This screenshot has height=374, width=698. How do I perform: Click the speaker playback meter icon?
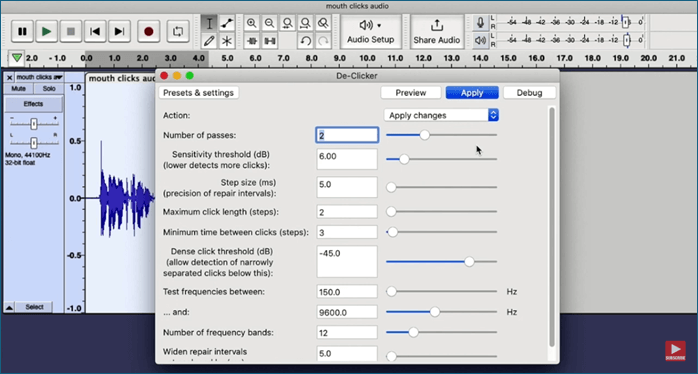480,41
